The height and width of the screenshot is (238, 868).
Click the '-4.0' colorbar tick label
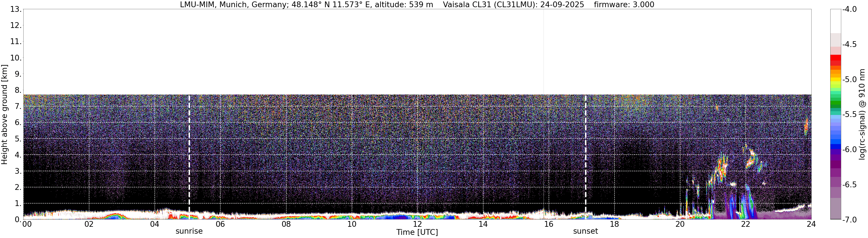(850, 10)
